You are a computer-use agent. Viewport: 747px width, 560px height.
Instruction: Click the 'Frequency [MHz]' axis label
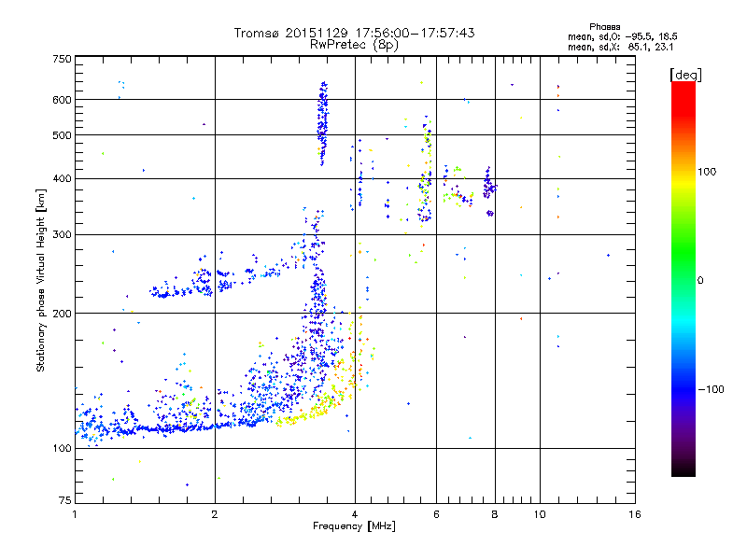[x=354, y=525]
